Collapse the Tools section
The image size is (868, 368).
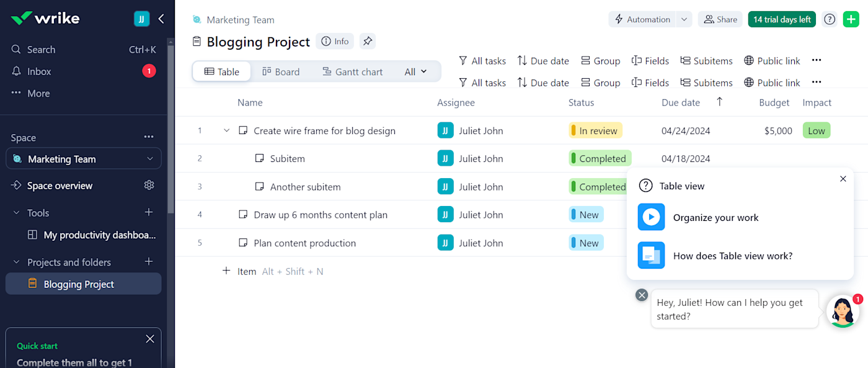[17, 213]
